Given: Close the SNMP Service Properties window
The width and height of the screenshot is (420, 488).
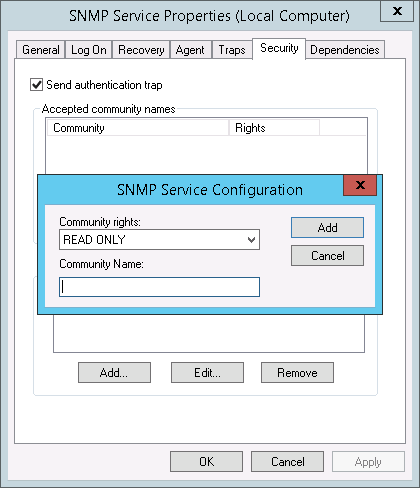Looking at the screenshot, I should [x=397, y=11].
